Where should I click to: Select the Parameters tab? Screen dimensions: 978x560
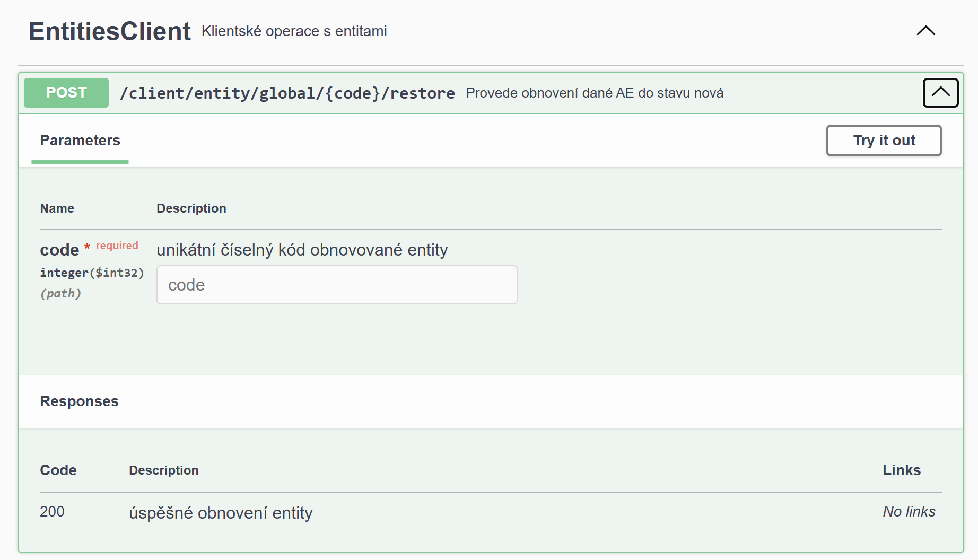80,141
